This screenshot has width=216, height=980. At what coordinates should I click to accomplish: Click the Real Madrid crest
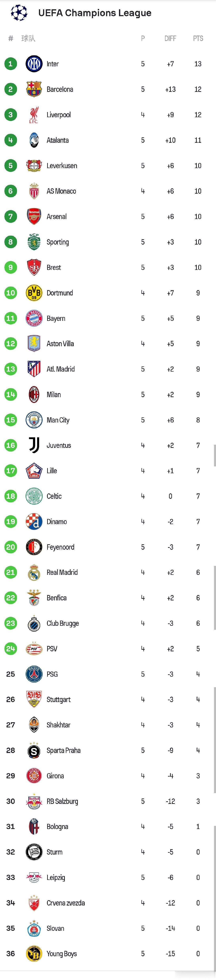(34, 572)
